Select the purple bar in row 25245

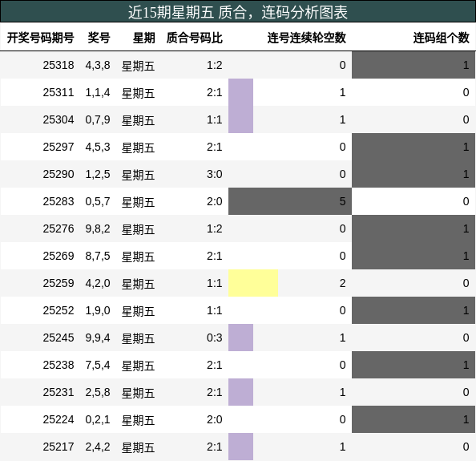(240, 338)
